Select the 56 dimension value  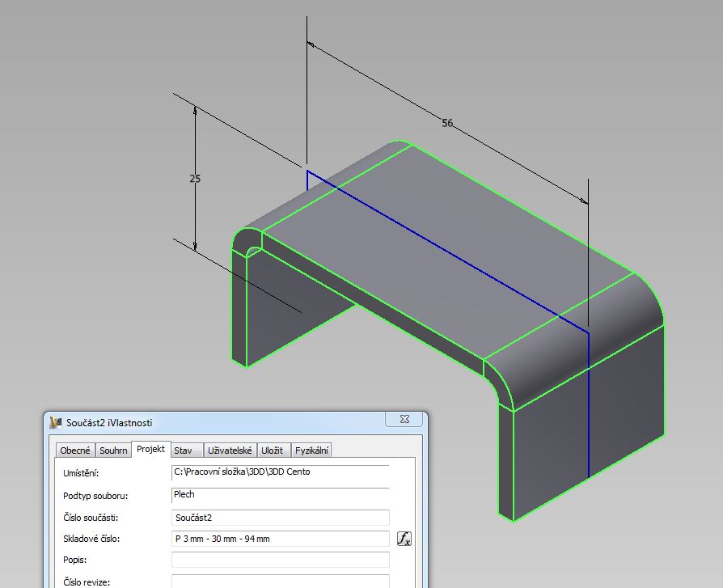tap(447, 124)
